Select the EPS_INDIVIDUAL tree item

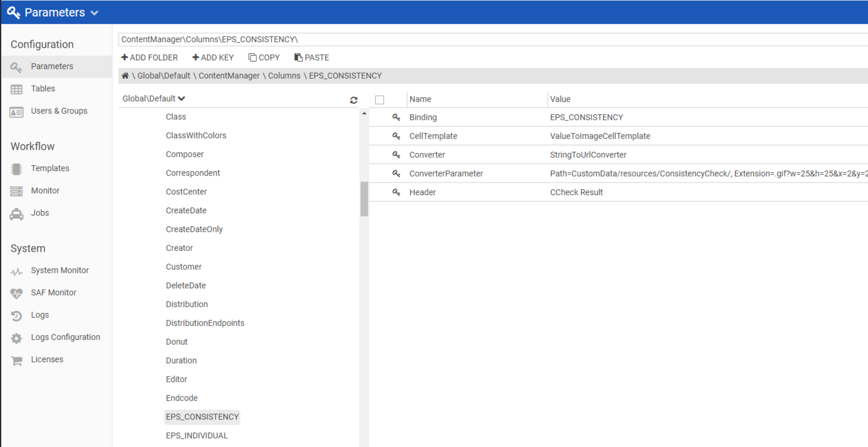(197, 436)
